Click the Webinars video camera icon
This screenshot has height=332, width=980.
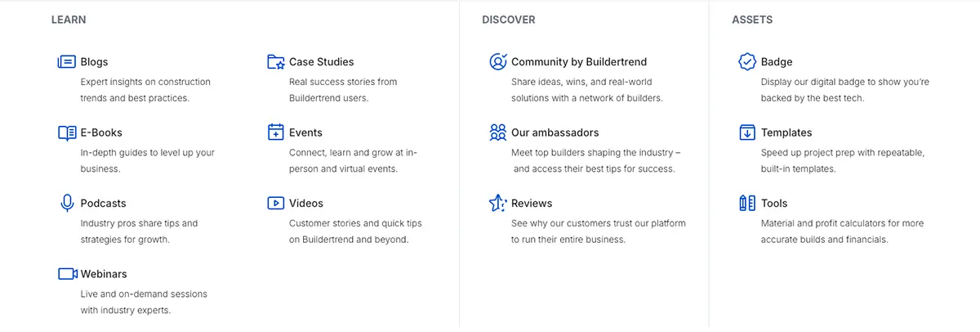[x=67, y=274]
